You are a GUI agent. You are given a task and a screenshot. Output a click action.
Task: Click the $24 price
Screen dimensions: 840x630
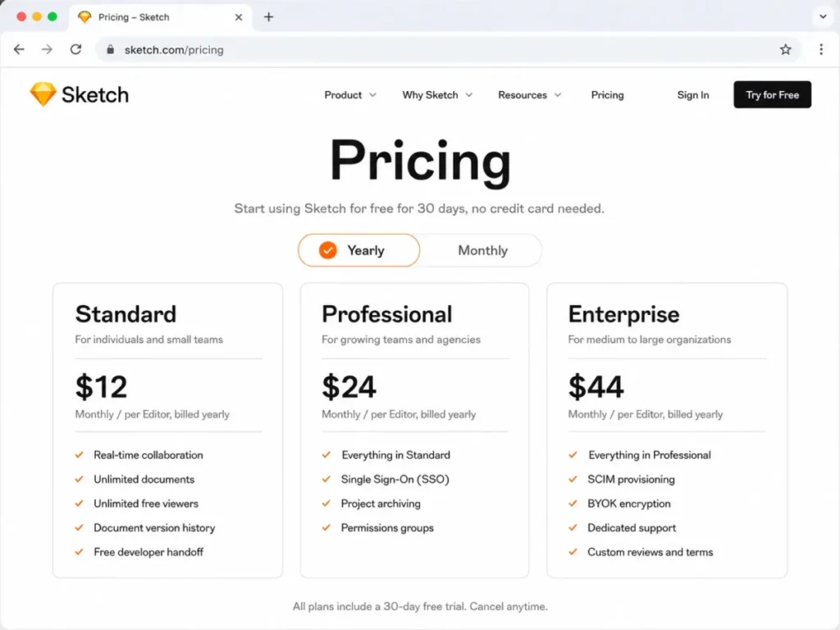(x=349, y=386)
